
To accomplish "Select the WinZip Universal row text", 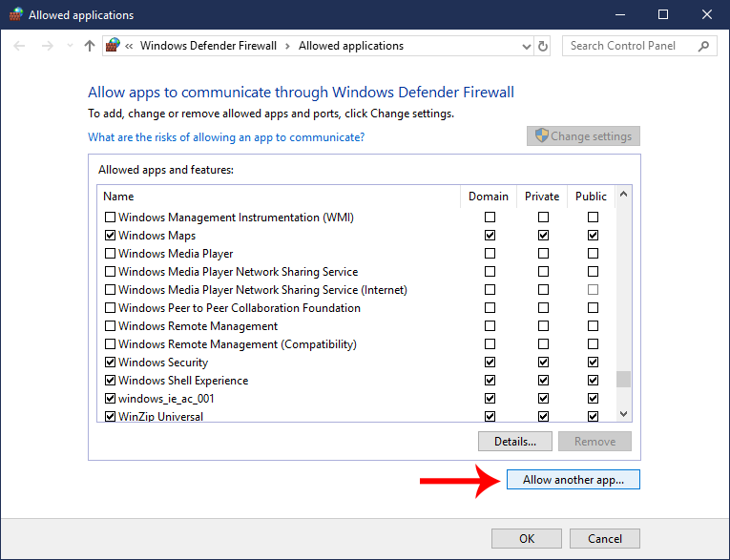I will click(160, 416).
